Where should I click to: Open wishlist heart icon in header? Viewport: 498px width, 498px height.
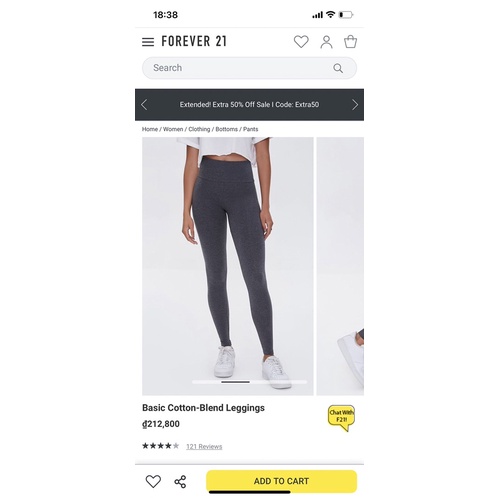coord(301,42)
